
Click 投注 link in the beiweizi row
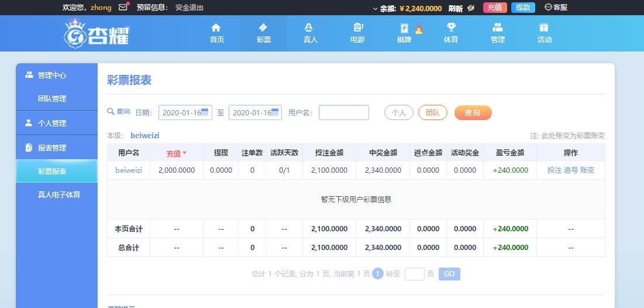tap(555, 170)
